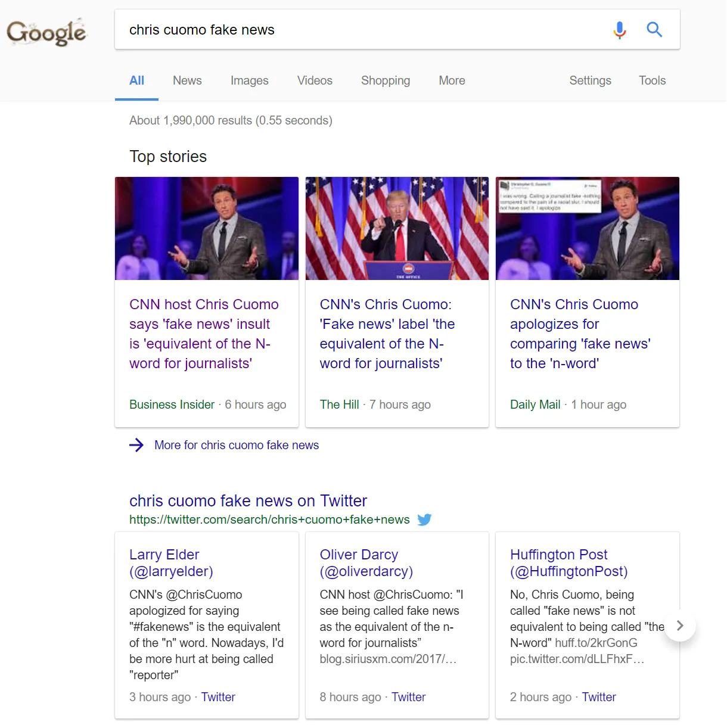The width and height of the screenshot is (727, 728).
Task: Open The Hill story Trump thumbnail
Action: coord(397,228)
